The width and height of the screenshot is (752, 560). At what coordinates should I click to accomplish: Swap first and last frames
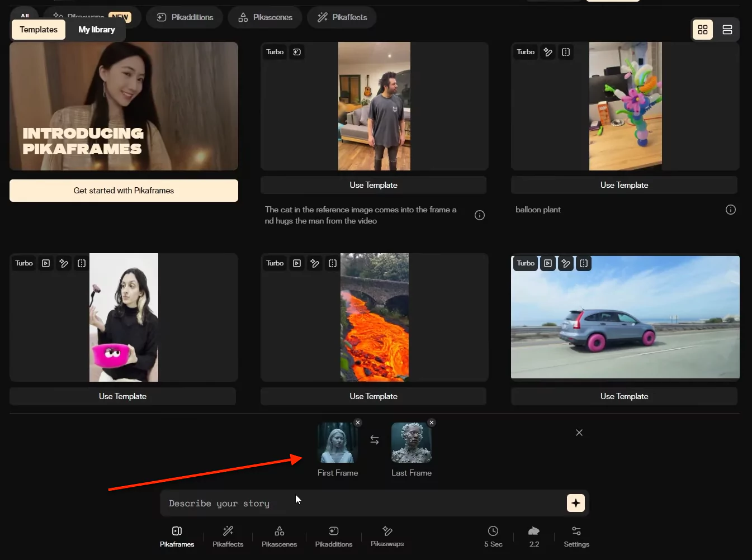375,440
